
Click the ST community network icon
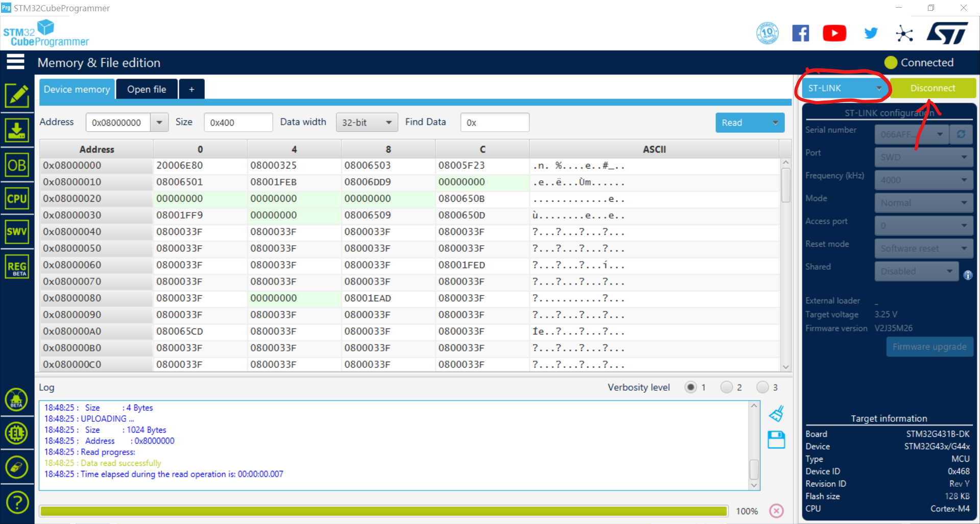[904, 34]
